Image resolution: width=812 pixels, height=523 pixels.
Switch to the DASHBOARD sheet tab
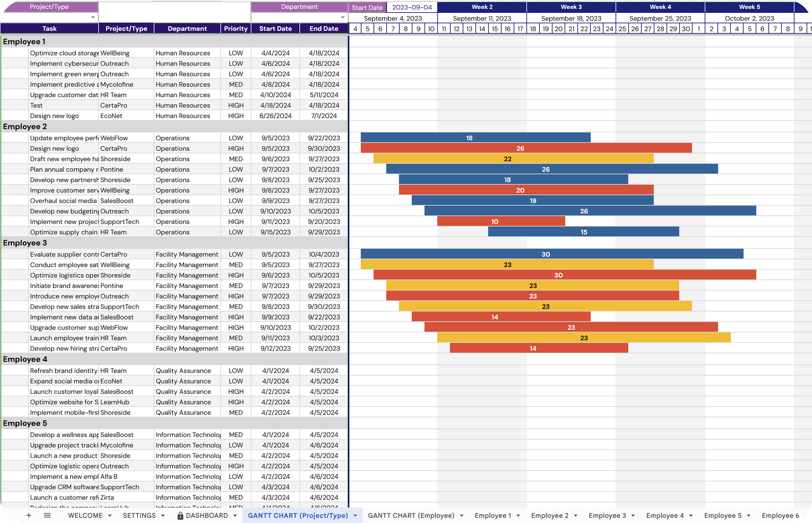tap(207, 516)
